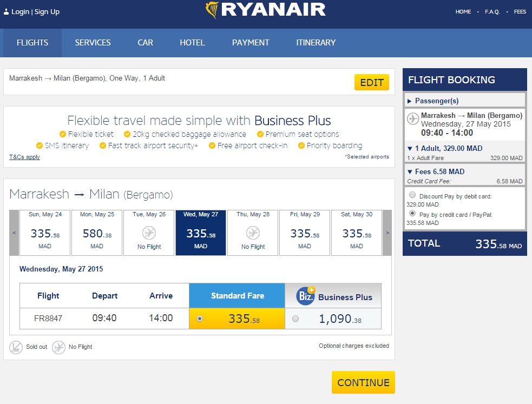
Task: Select Sat, May 30 fare card
Action: [x=357, y=233]
